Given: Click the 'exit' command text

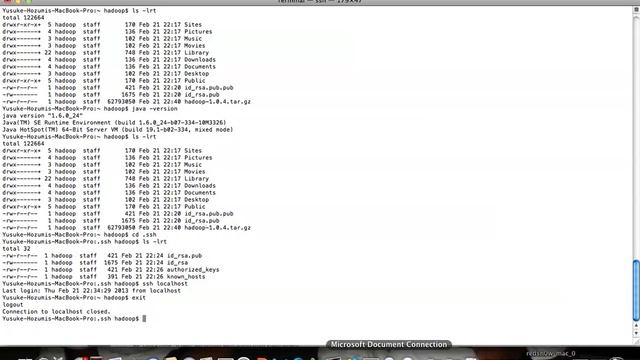Looking at the screenshot, I should tap(139, 298).
